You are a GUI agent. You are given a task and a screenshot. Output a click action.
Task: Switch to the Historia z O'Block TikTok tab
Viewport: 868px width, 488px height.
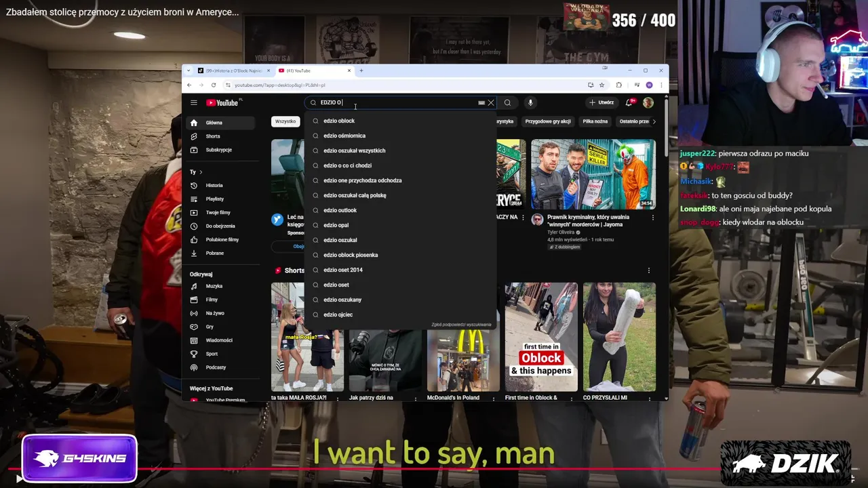pyautogui.click(x=233, y=70)
